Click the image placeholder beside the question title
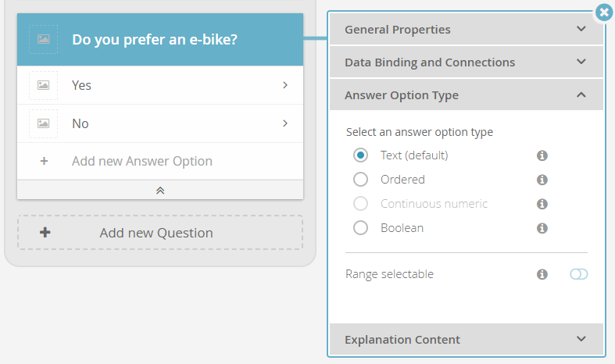Image resolution: width=615 pixels, height=364 pixels. pyautogui.click(x=43, y=39)
